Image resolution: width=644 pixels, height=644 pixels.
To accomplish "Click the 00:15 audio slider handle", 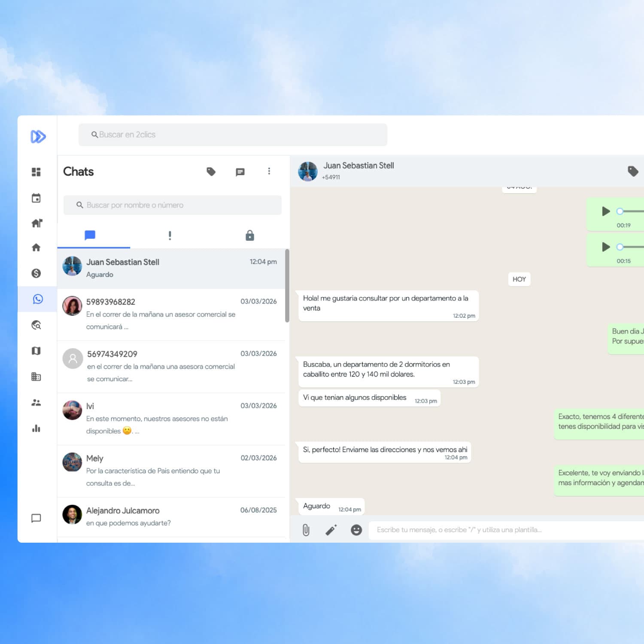I will click(x=620, y=247).
